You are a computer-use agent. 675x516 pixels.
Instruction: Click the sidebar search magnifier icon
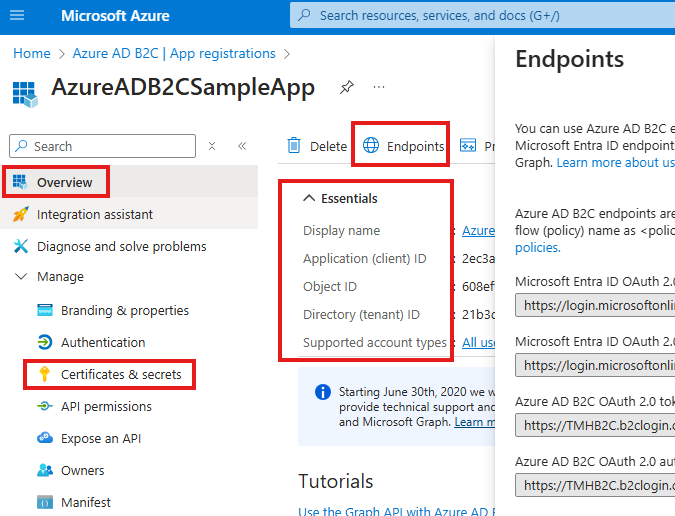pos(21,146)
